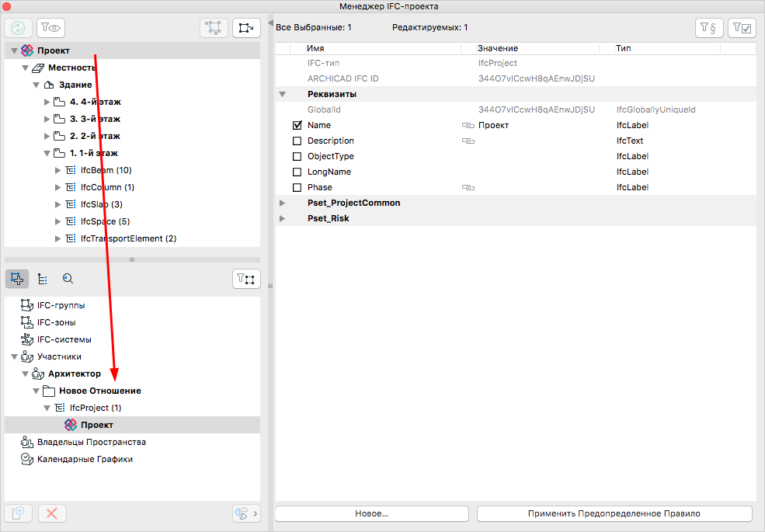This screenshot has width=765, height=532.
Task: Collapse the Архитектор node
Action: point(25,374)
